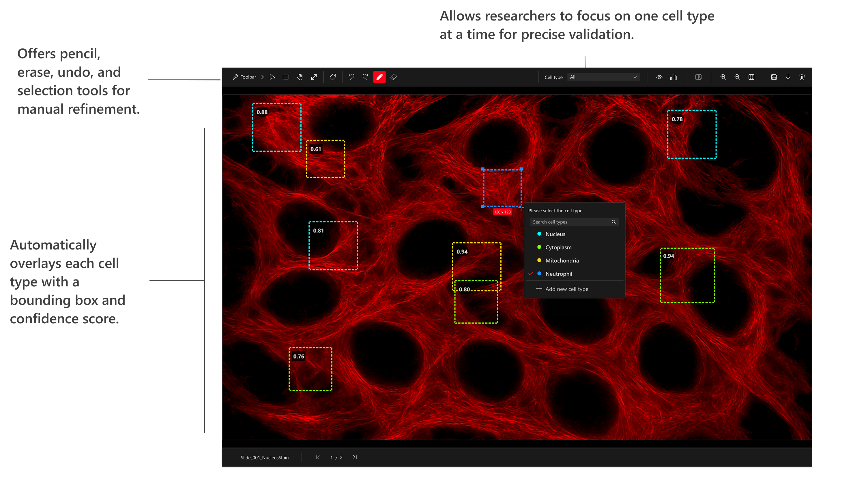Click the statistics bar chart icon

pyautogui.click(x=674, y=77)
